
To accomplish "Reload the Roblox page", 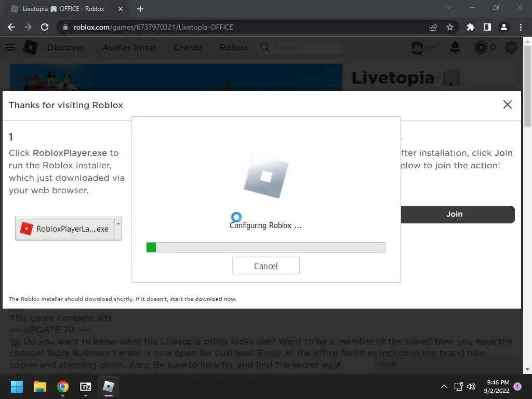I will coord(45,27).
